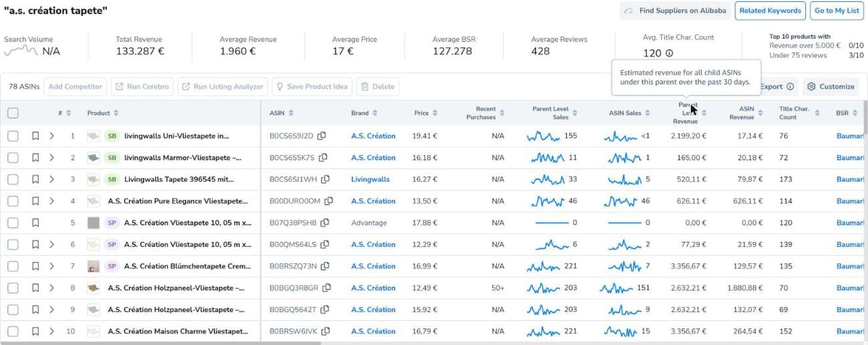Expand row 2 details chevron
The width and height of the screenshot is (868, 345).
click(x=51, y=158)
